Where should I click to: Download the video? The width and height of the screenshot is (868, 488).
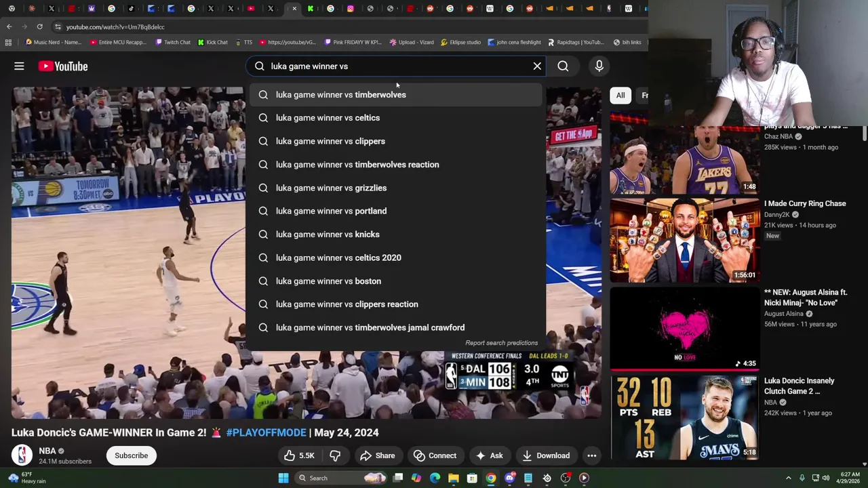[546, 455]
